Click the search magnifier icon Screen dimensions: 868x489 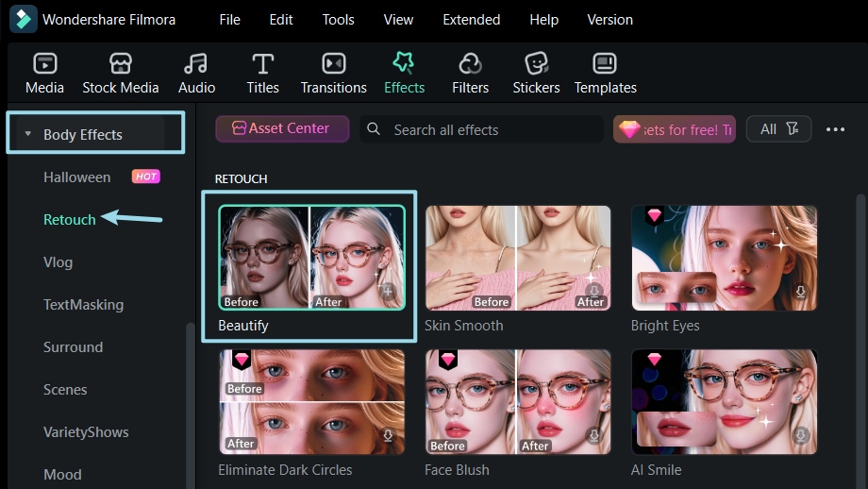coord(374,129)
